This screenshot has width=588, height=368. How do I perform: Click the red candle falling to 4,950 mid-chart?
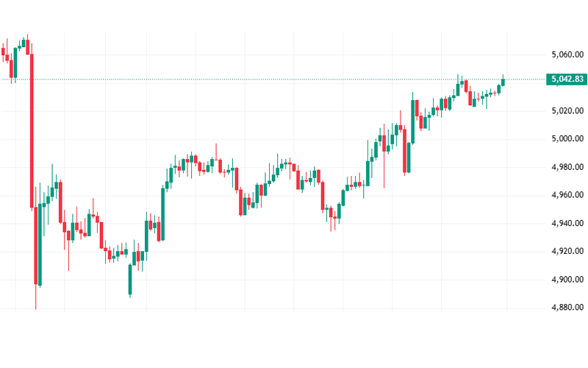[x=323, y=195]
